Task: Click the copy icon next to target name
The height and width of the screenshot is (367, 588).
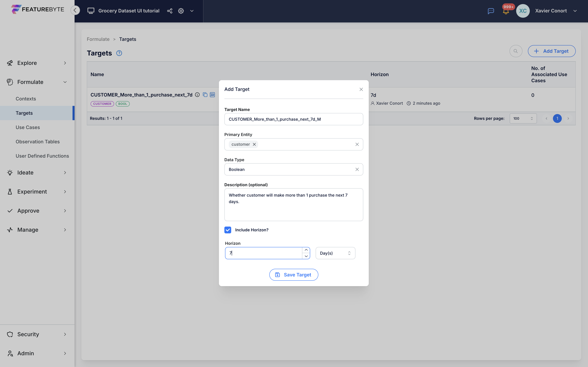Action: pos(205,95)
